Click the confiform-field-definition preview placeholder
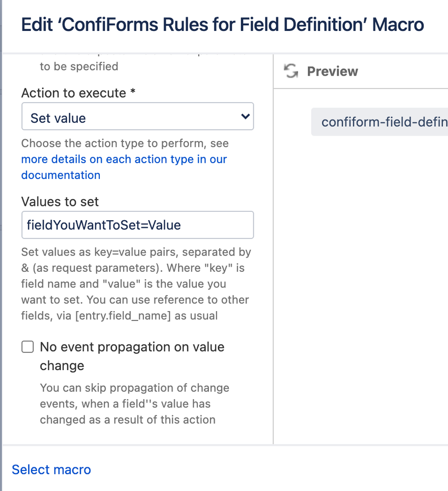This screenshot has width=448, height=491. pos(384,122)
